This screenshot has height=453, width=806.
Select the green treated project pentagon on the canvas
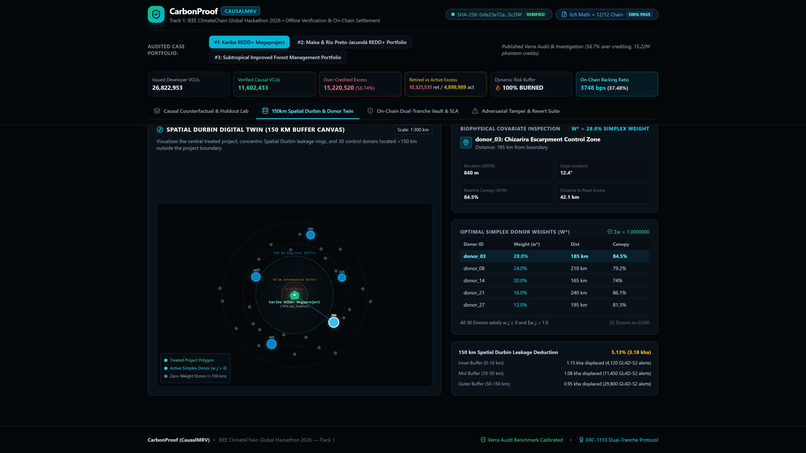click(x=295, y=295)
